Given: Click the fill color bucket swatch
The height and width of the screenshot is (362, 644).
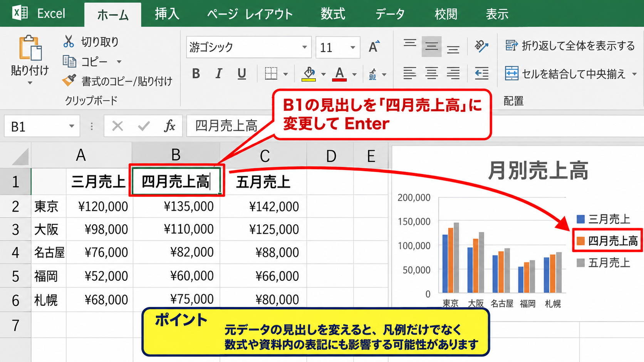Looking at the screenshot, I should pyautogui.click(x=309, y=74).
